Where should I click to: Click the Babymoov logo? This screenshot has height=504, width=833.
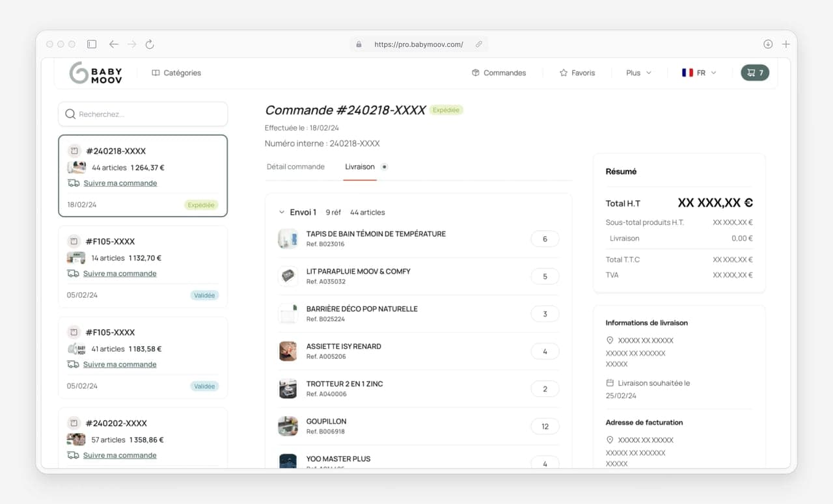click(96, 73)
